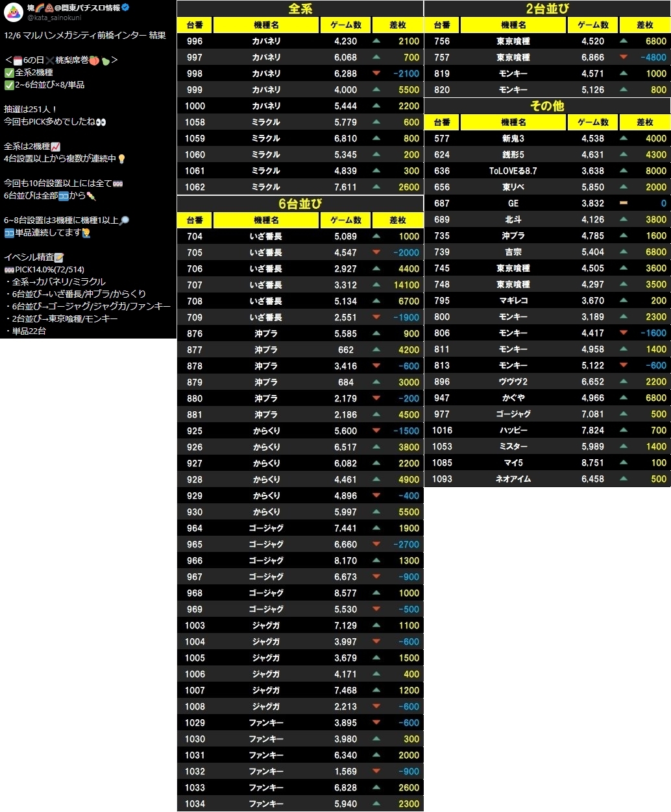671x812 pixels.
Task: Select game count 662 in row 877
Action: click(346, 350)
